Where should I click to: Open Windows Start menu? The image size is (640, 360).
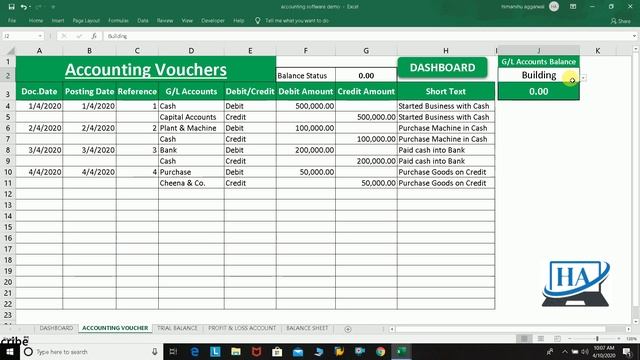point(9,351)
